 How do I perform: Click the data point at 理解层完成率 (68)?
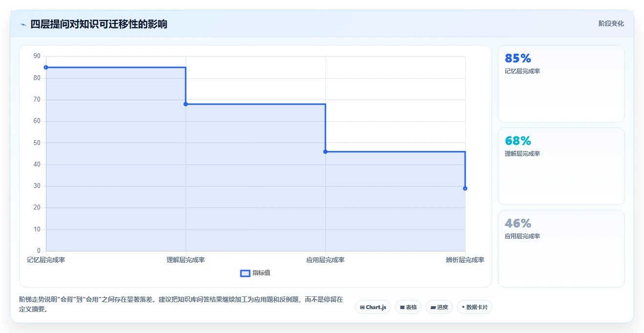pos(186,104)
